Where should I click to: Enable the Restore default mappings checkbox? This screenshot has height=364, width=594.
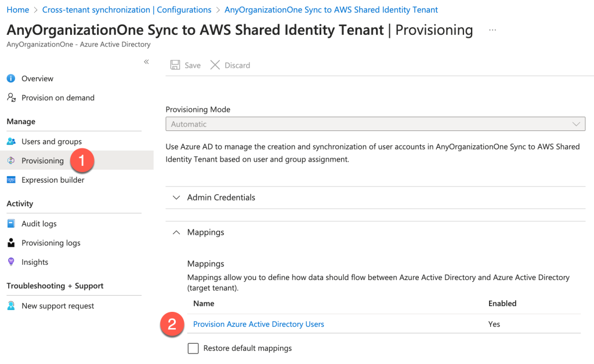193,348
